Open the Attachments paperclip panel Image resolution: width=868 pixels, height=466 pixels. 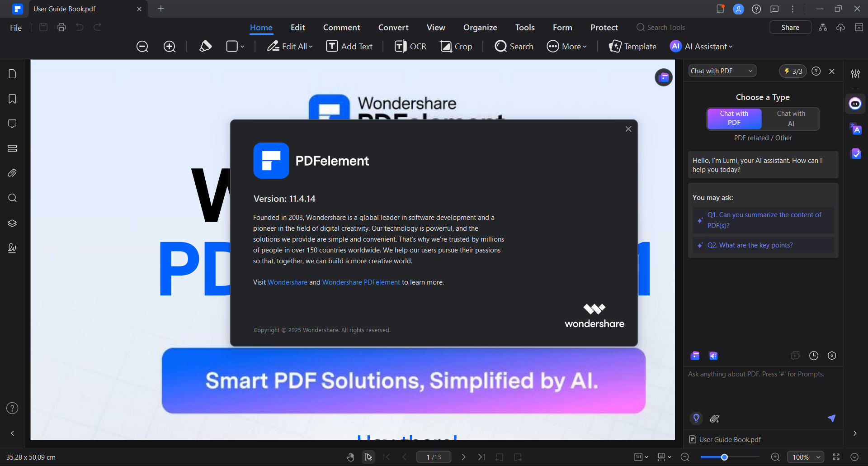[x=12, y=173]
